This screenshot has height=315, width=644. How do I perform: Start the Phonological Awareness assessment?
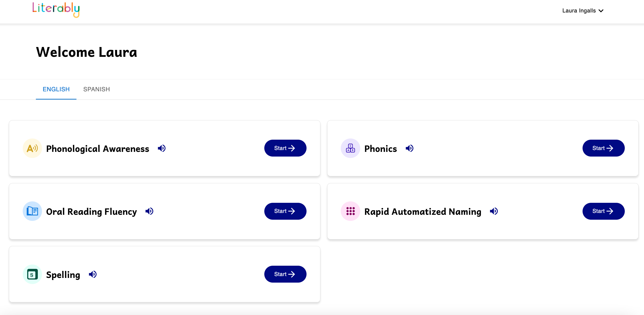(285, 148)
